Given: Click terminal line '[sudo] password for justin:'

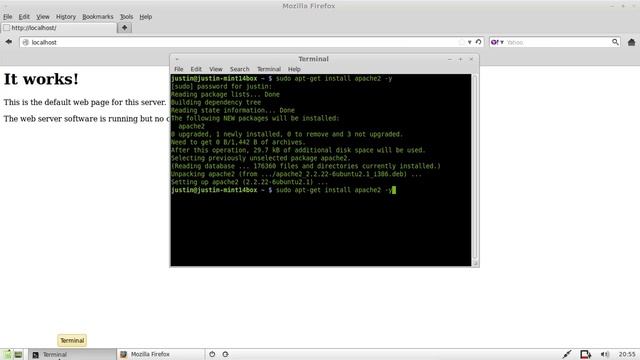Looking at the screenshot, I should coord(221,87).
